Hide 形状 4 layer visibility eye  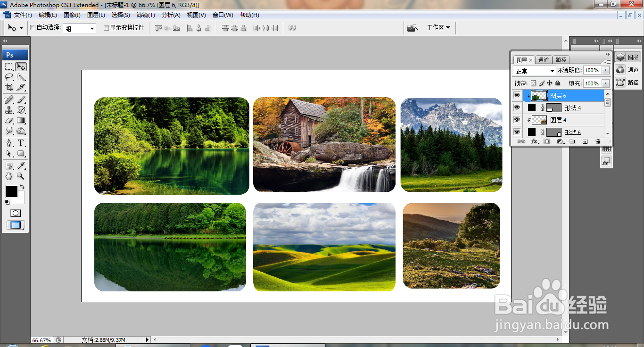(x=517, y=107)
